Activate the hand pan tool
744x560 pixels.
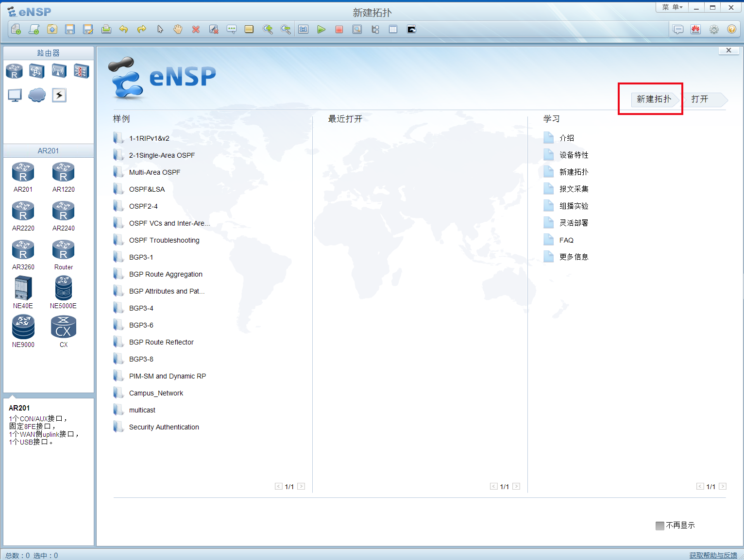click(178, 30)
